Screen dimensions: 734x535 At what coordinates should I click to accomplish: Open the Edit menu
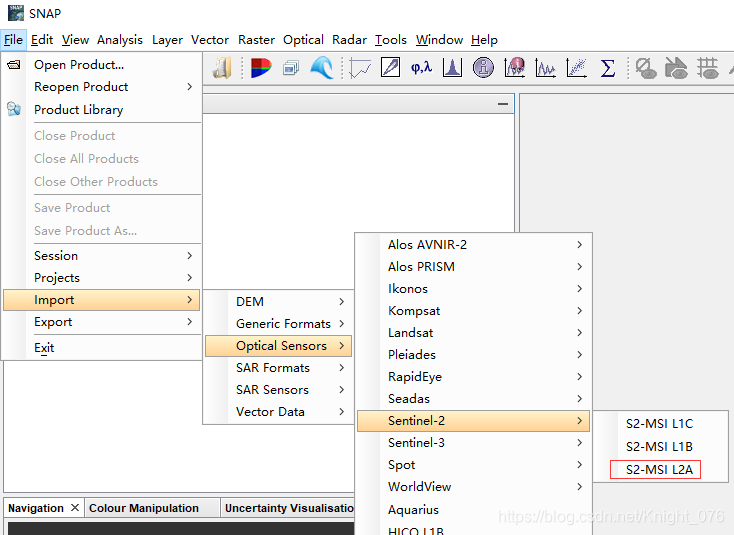pos(42,40)
